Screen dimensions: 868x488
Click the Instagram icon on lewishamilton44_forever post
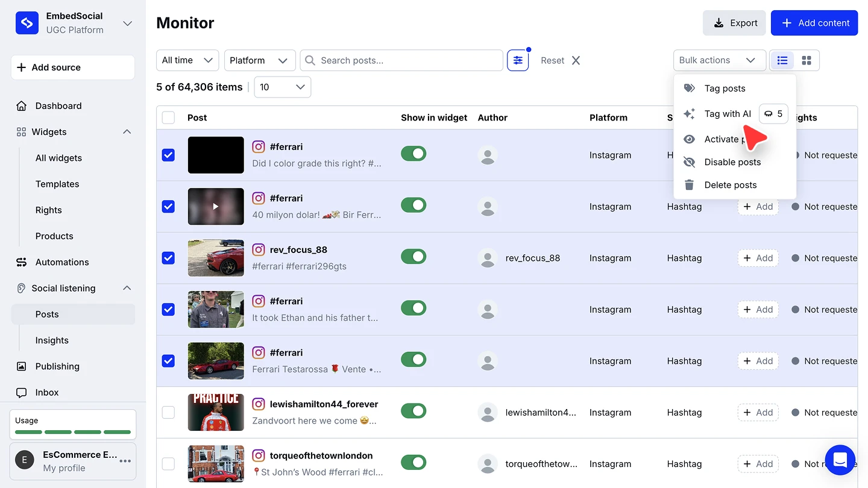(x=259, y=404)
